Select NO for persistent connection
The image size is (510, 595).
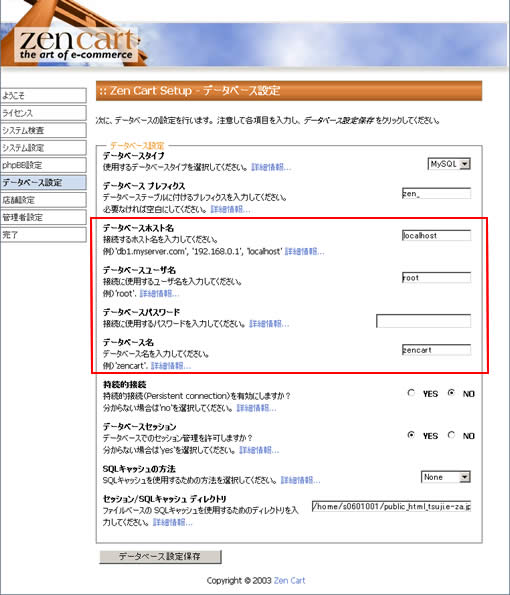[451, 393]
